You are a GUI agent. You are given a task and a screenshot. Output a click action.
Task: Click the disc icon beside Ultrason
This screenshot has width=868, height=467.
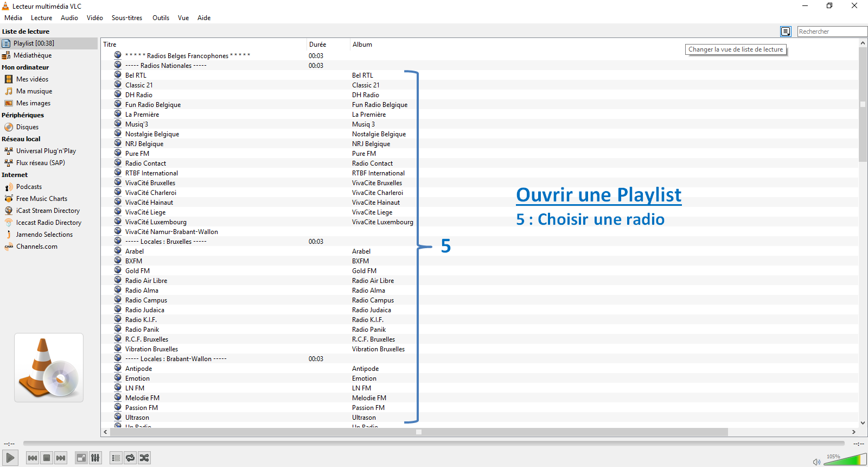(118, 417)
